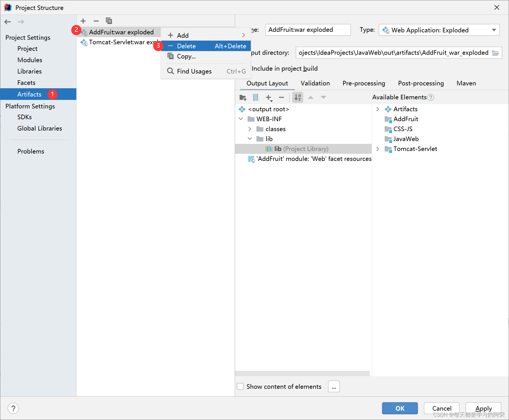This screenshot has width=509, height=420.
Task: Click Move Down triangle icon
Action: tap(323, 97)
